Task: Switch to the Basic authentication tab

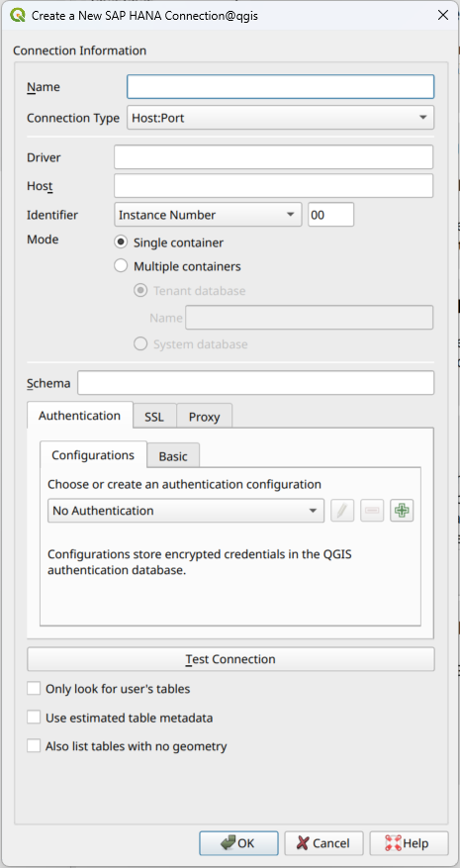Action: (173, 456)
